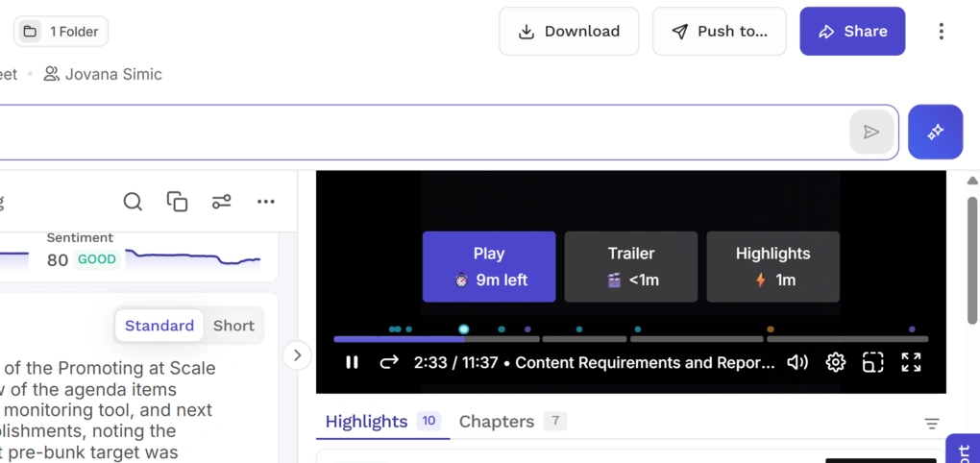Open the AI sparkle assistant button
Image resolution: width=980 pixels, height=463 pixels.
(935, 132)
